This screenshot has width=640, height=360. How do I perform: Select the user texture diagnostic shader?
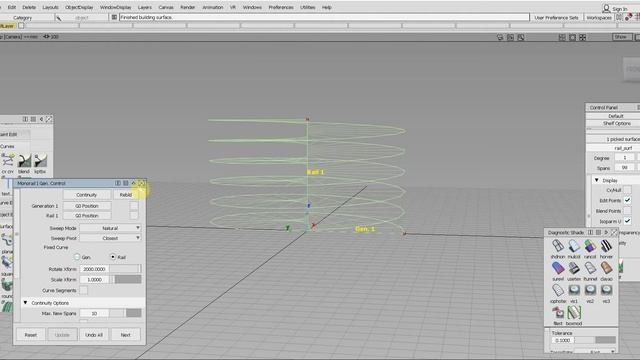point(574,268)
